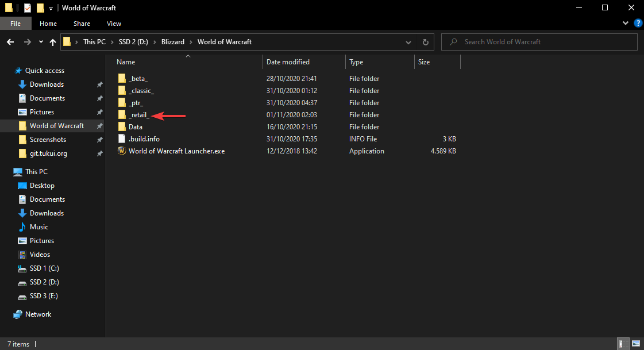Open the View ribbon tab
Viewport: 644px width, 350px height.
[114, 24]
